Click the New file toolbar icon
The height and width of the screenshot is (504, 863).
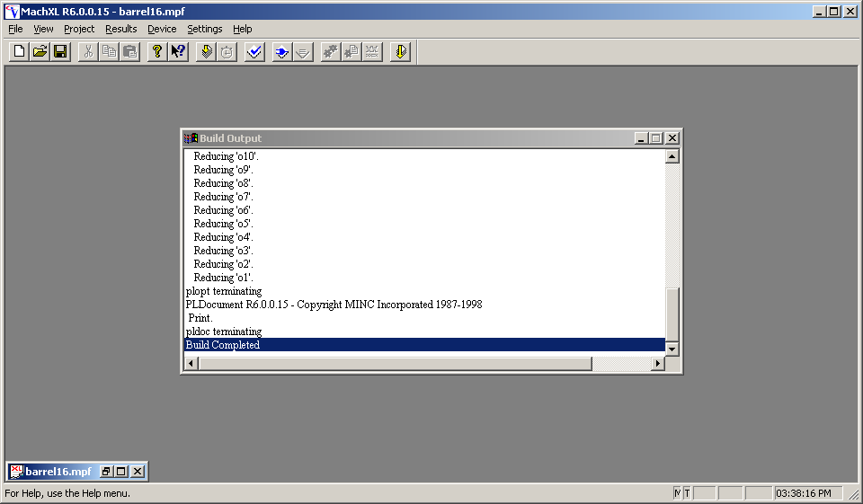pos(19,52)
